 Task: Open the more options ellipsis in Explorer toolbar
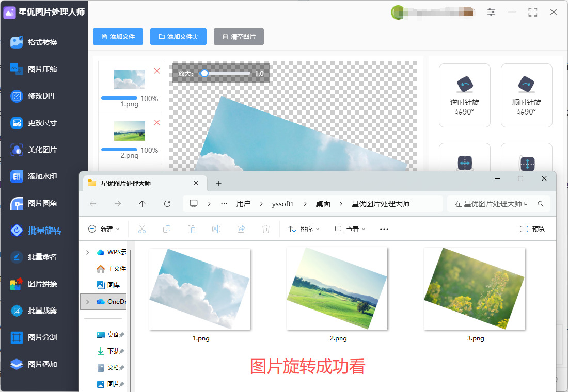(384, 229)
